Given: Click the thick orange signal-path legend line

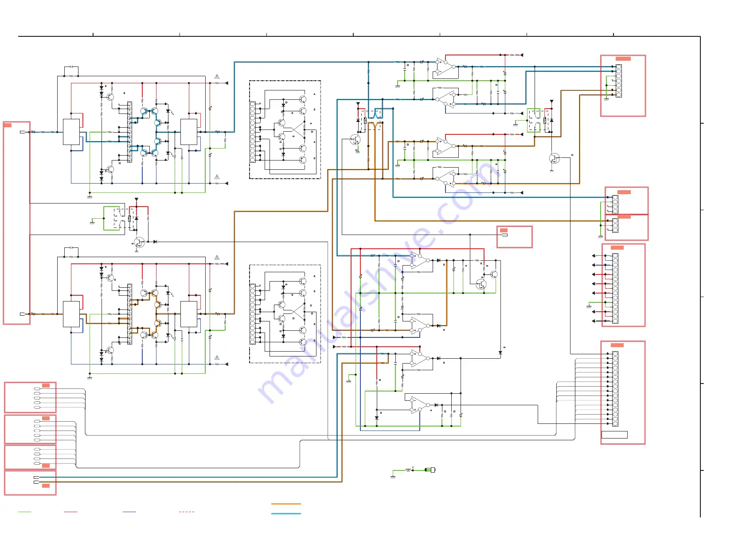Looking at the screenshot, I should coord(286,504).
